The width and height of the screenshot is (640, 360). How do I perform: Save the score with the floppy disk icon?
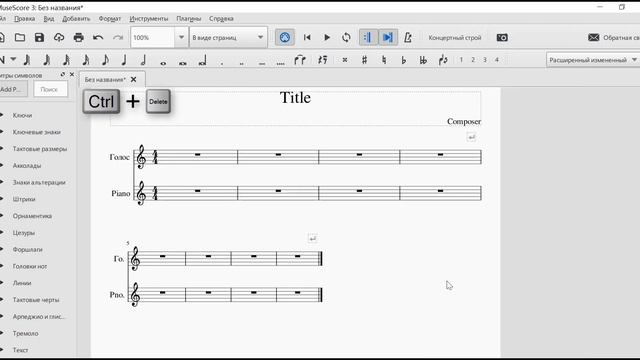(x=39, y=38)
